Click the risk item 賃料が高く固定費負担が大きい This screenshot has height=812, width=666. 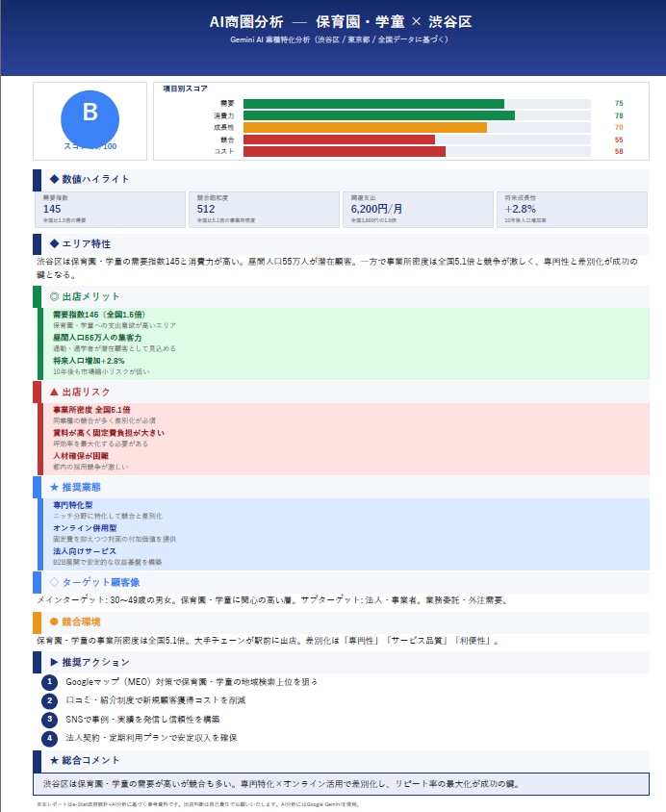pyautogui.click(x=109, y=433)
